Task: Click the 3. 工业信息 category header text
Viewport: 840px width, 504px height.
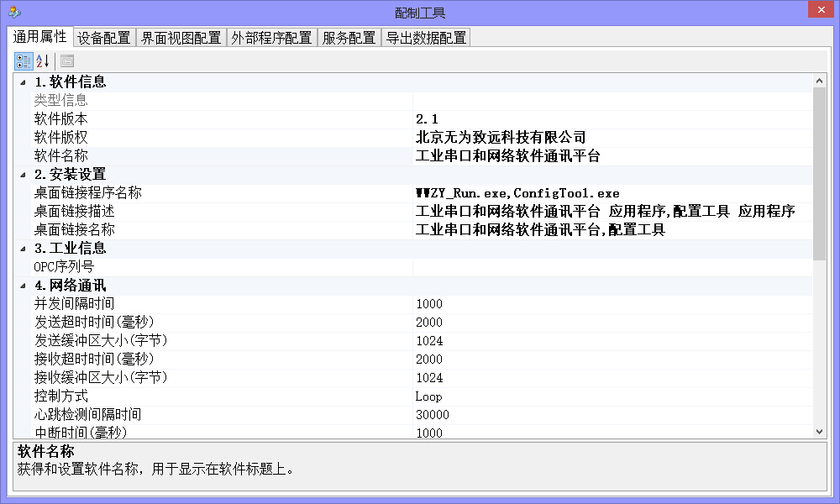Action: pyautogui.click(x=71, y=249)
